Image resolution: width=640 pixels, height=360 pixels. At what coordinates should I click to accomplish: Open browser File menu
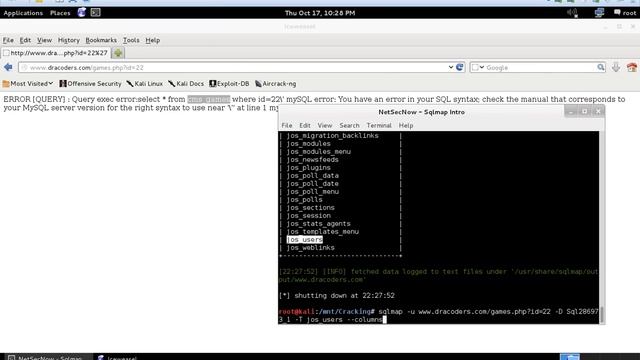(8, 40)
